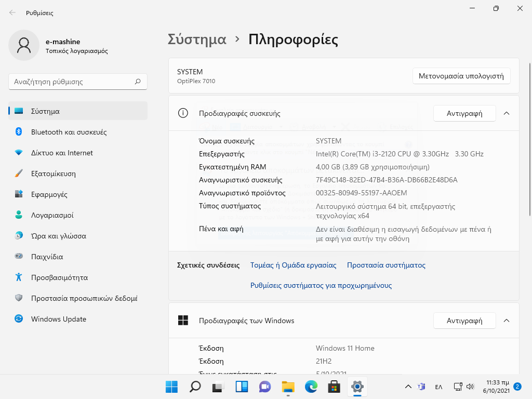The height and width of the screenshot is (399, 532).
Task: Open network and volume quick settings
Action: click(464, 387)
